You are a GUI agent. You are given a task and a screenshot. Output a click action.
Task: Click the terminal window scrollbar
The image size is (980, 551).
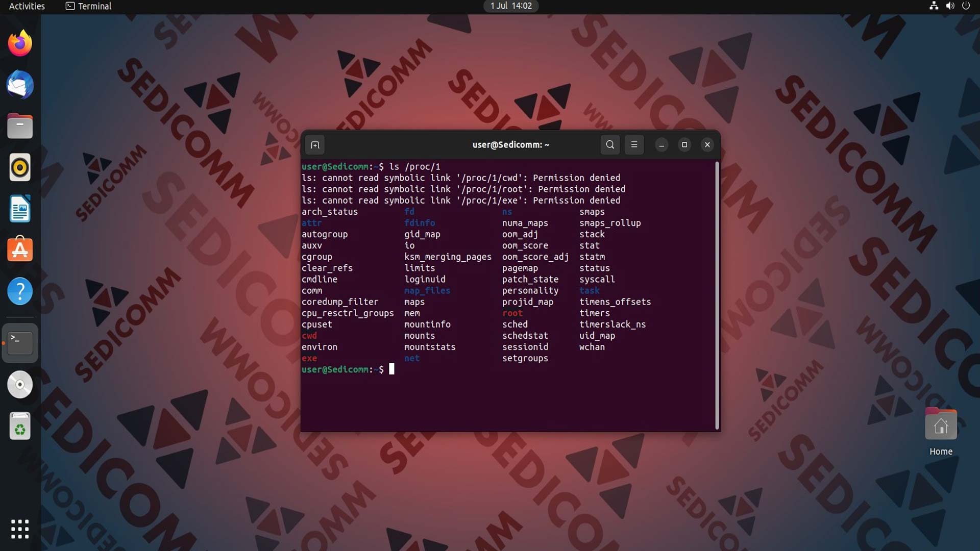(x=717, y=295)
